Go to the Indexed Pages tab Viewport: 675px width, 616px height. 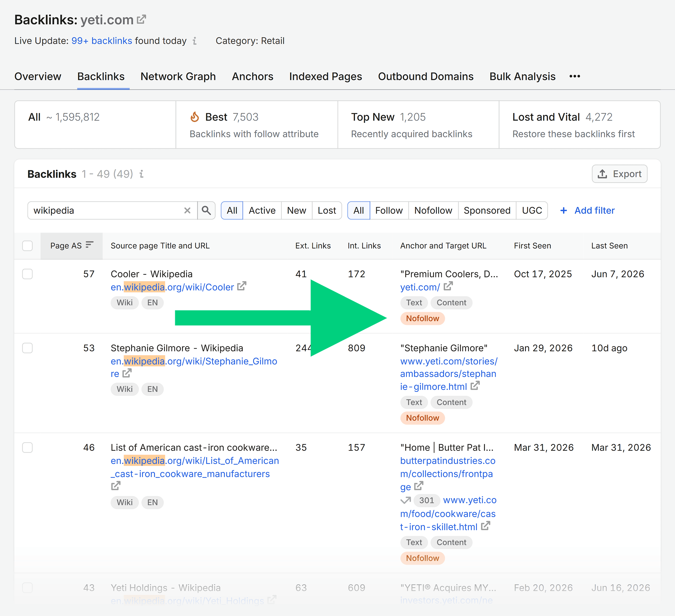coord(326,77)
